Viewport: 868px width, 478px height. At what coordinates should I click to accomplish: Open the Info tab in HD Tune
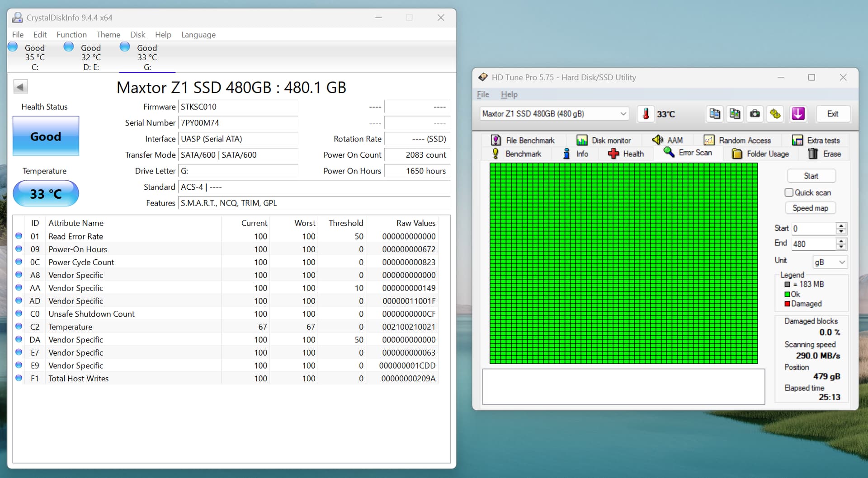(x=575, y=154)
